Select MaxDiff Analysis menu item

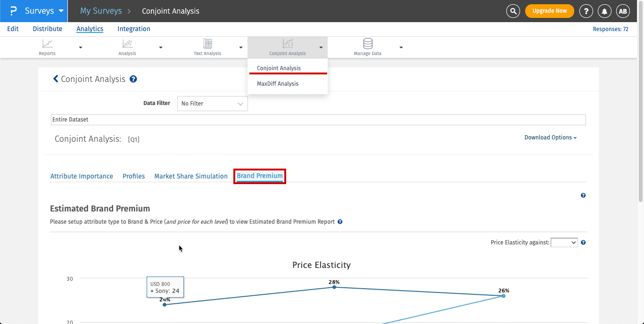tap(278, 84)
